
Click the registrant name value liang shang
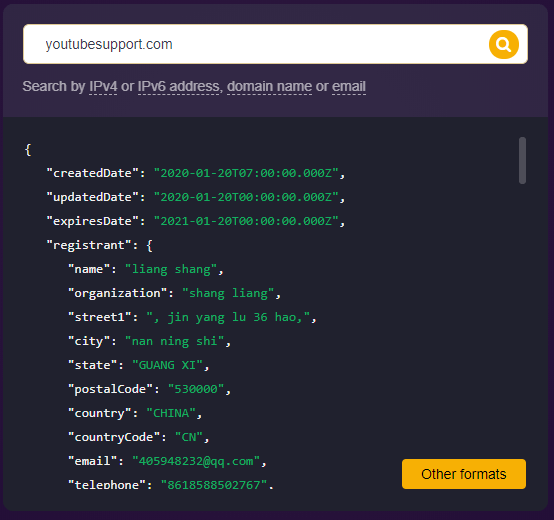tap(171, 270)
